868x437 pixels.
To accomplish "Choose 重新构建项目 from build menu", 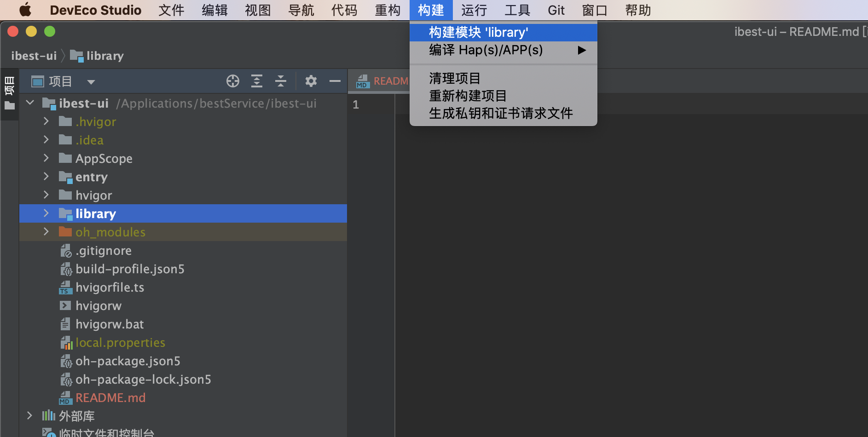I will pyautogui.click(x=503, y=96).
